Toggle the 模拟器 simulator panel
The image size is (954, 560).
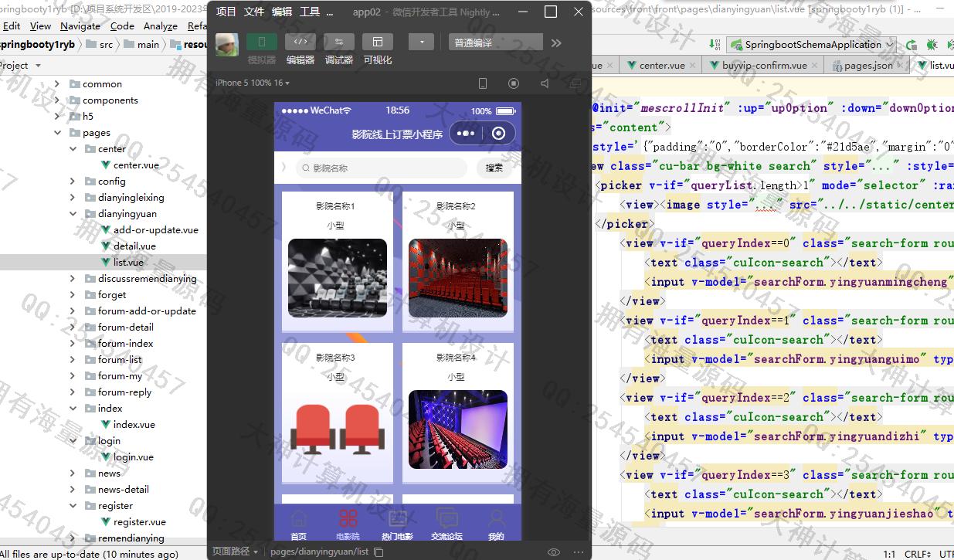point(262,42)
